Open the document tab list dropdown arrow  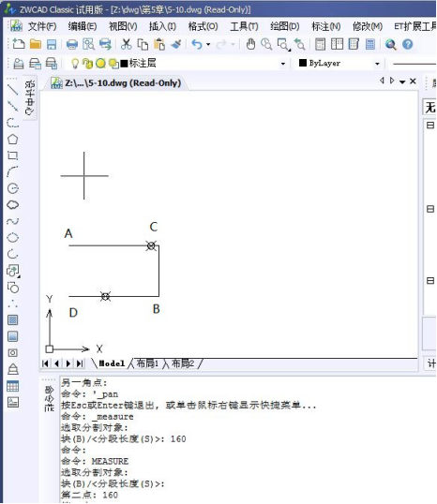click(402, 82)
